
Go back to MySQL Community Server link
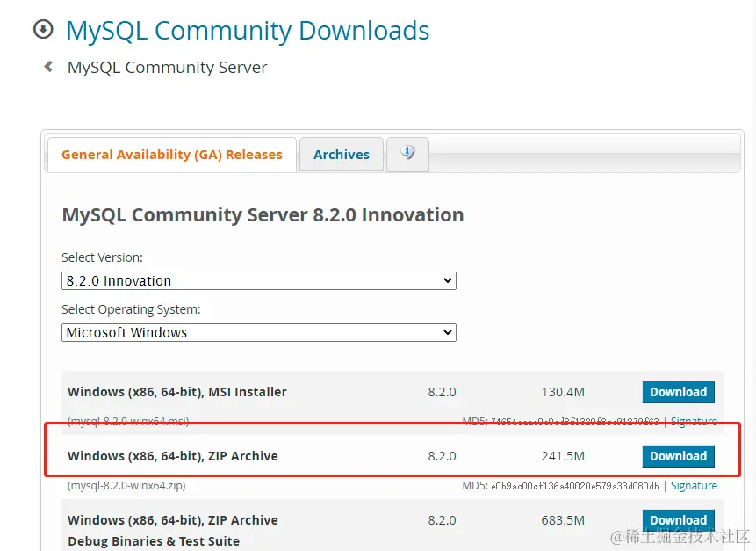coord(167,67)
